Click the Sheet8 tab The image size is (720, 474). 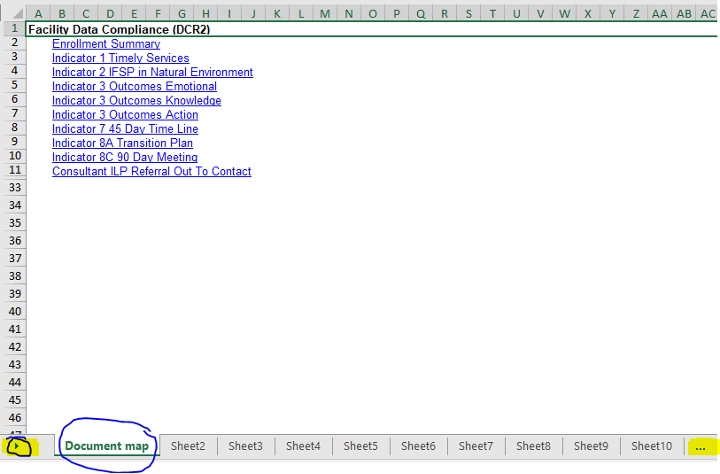534,446
